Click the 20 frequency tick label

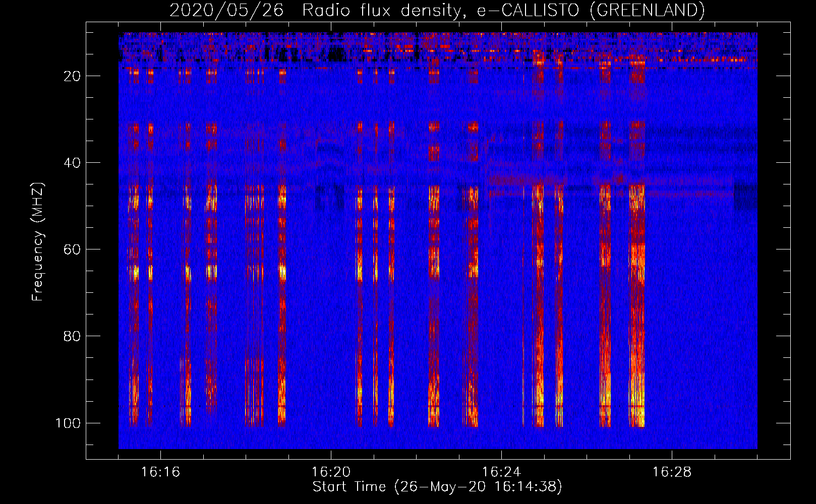72,76
